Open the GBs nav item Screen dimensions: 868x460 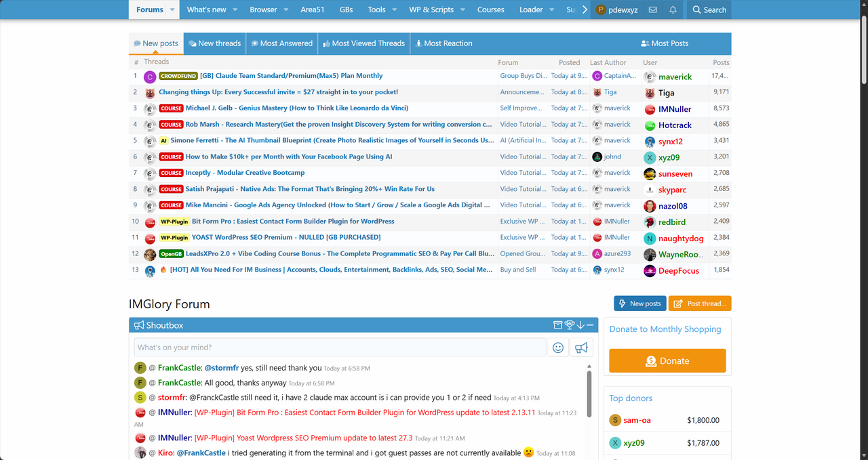[346, 9]
